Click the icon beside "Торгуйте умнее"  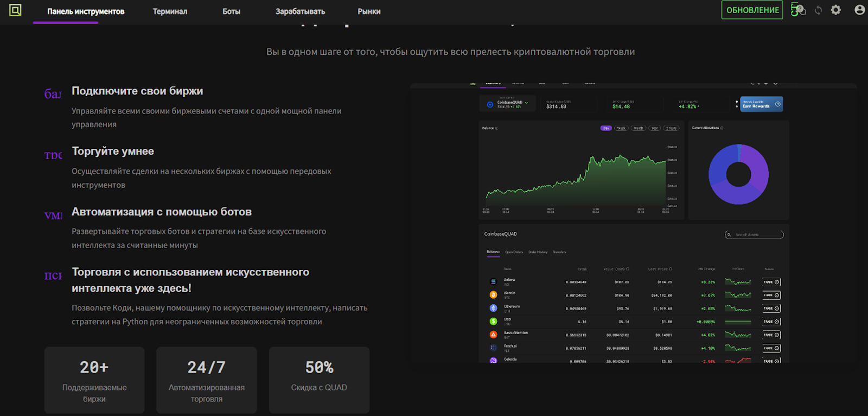[53, 155]
